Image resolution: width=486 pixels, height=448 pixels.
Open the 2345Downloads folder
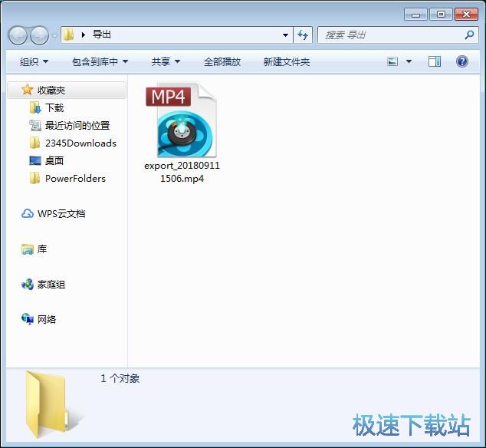[80, 143]
